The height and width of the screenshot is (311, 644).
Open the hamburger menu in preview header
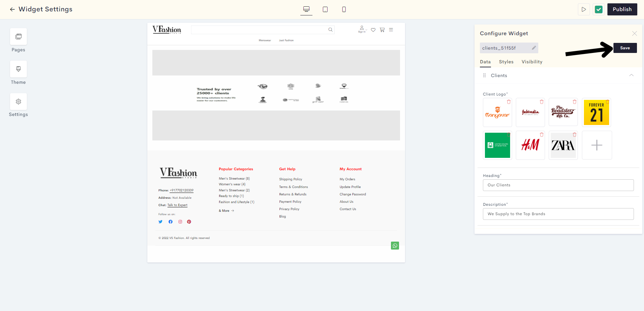coord(391,30)
